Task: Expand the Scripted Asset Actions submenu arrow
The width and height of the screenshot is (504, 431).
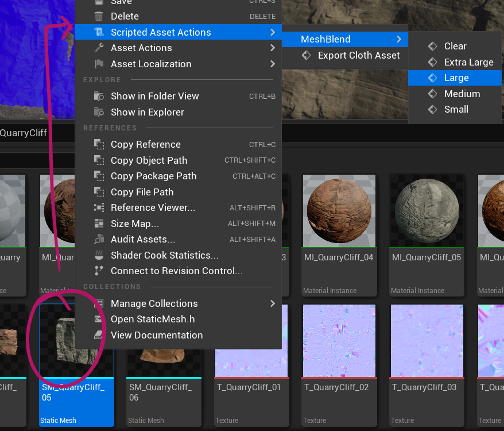Action: coord(273,32)
